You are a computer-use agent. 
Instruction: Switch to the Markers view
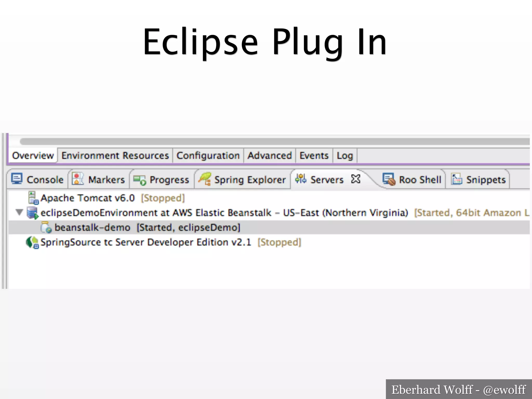99,179
